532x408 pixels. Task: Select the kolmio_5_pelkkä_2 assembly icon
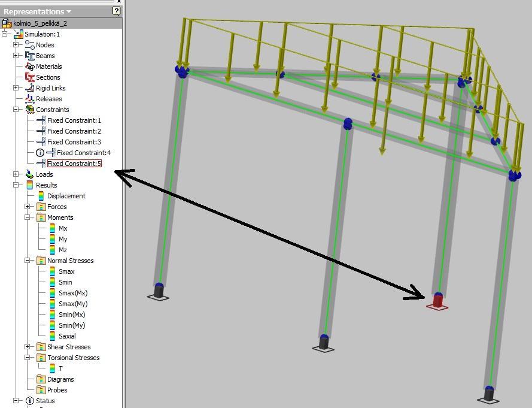[7, 23]
